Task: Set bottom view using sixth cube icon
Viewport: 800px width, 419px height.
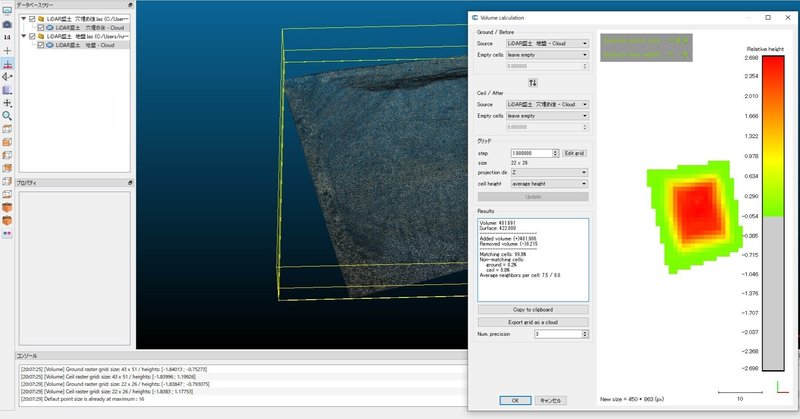Action: tap(7, 194)
